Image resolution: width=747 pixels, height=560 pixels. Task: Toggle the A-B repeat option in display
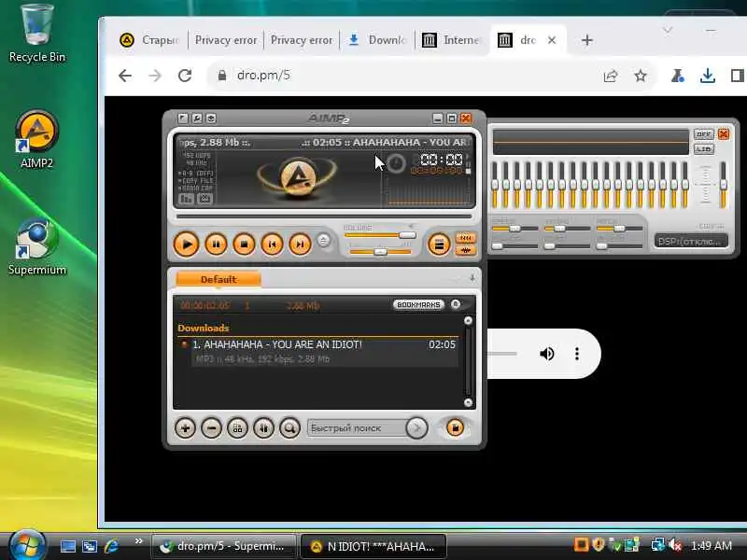[195, 174]
